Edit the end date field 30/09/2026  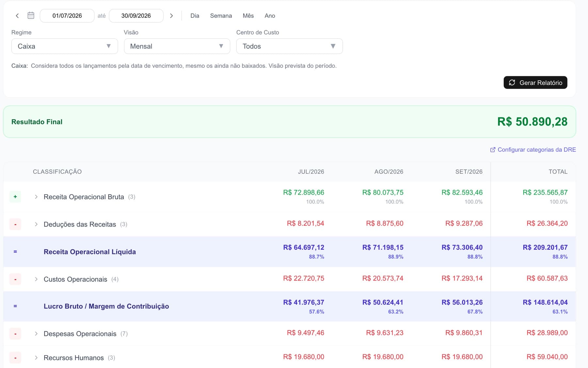pyautogui.click(x=136, y=16)
